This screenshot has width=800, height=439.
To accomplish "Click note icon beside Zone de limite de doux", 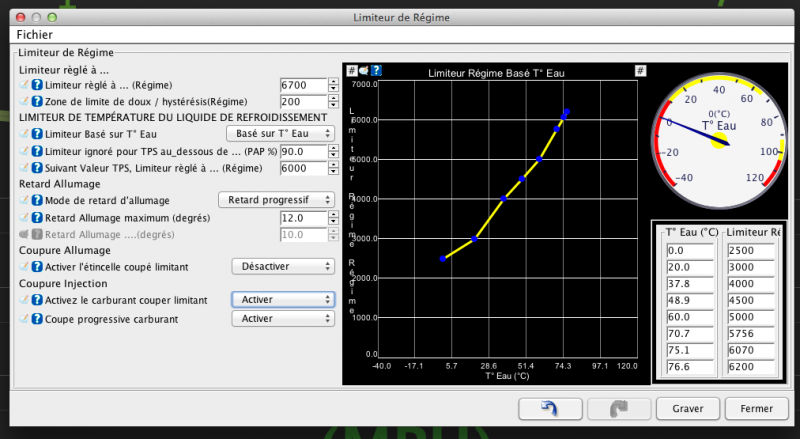I will tap(24, 101).
